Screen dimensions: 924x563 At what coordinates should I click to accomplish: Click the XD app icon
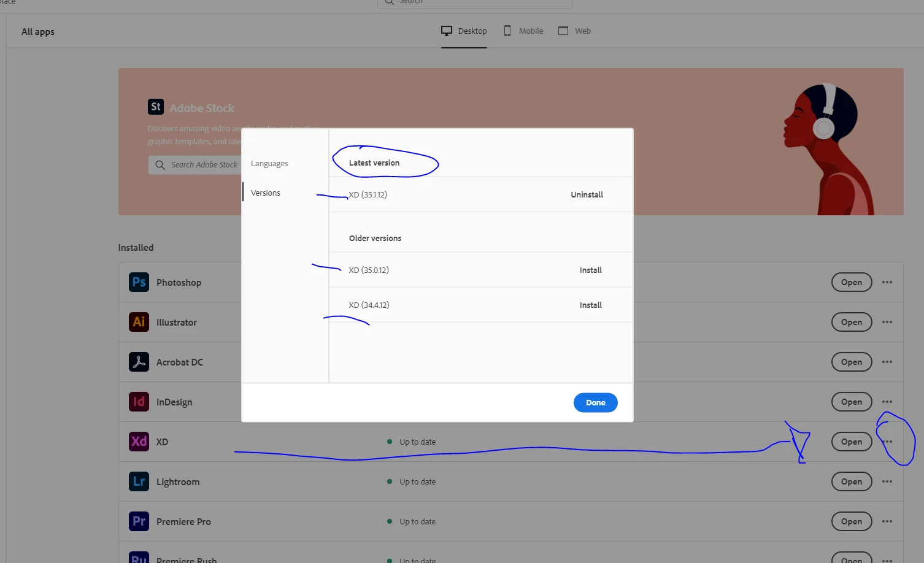(x=139, y=442)
